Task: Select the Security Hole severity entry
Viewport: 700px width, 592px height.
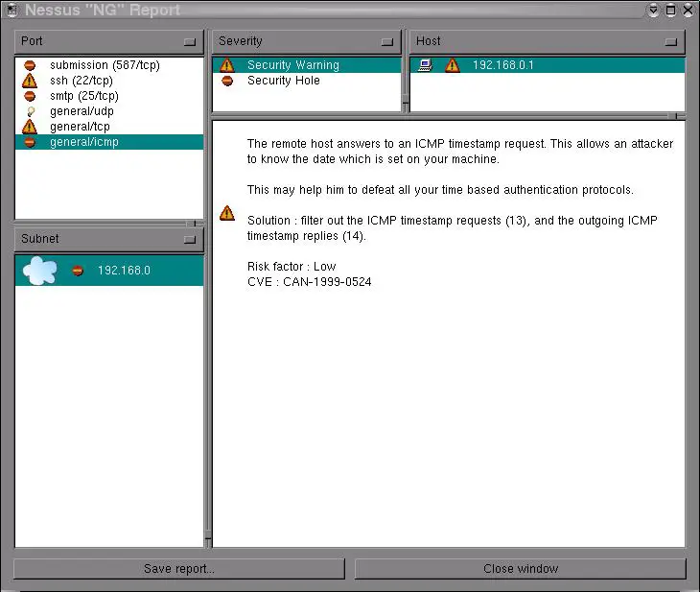Action: (283, 81)
